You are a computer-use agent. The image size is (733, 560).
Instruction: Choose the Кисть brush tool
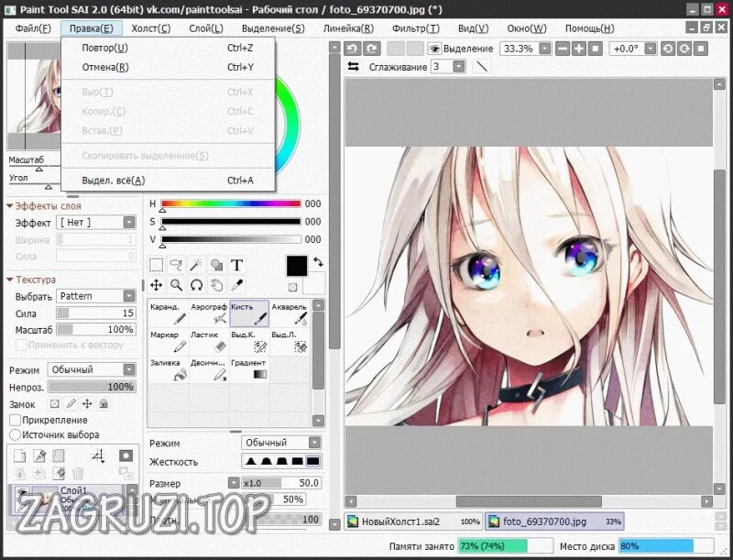[249, 313]
